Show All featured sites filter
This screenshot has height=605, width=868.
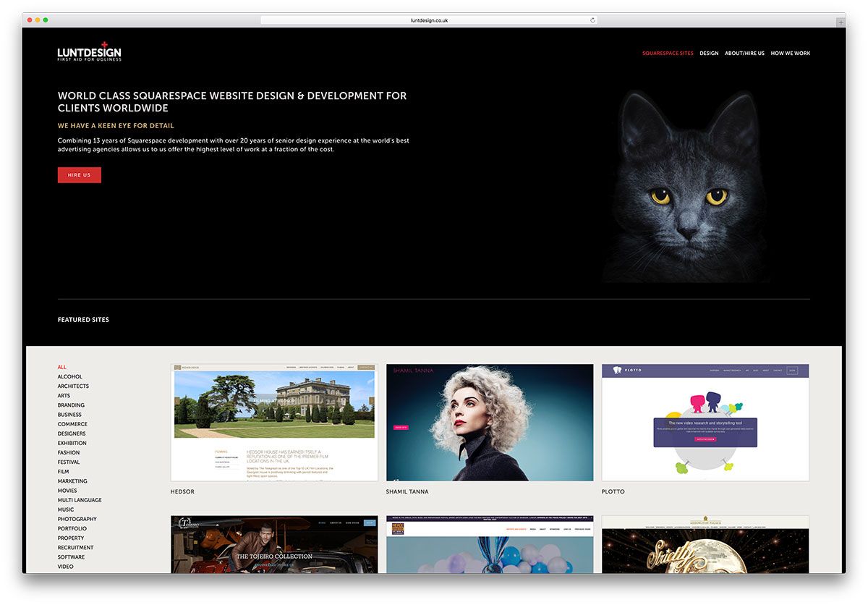click(62, 367)
